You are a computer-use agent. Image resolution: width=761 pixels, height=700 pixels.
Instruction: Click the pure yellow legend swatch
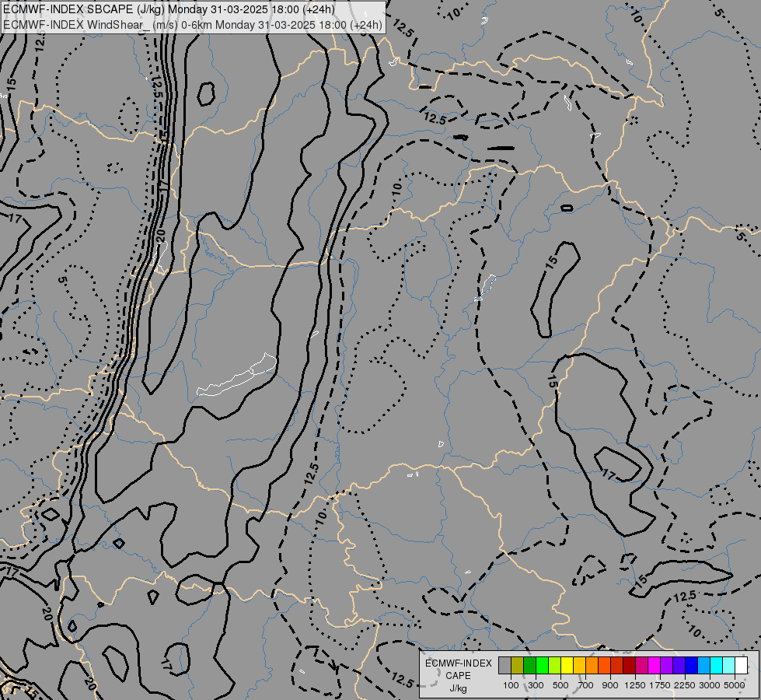pyautogui.click(x=567, y=665)
